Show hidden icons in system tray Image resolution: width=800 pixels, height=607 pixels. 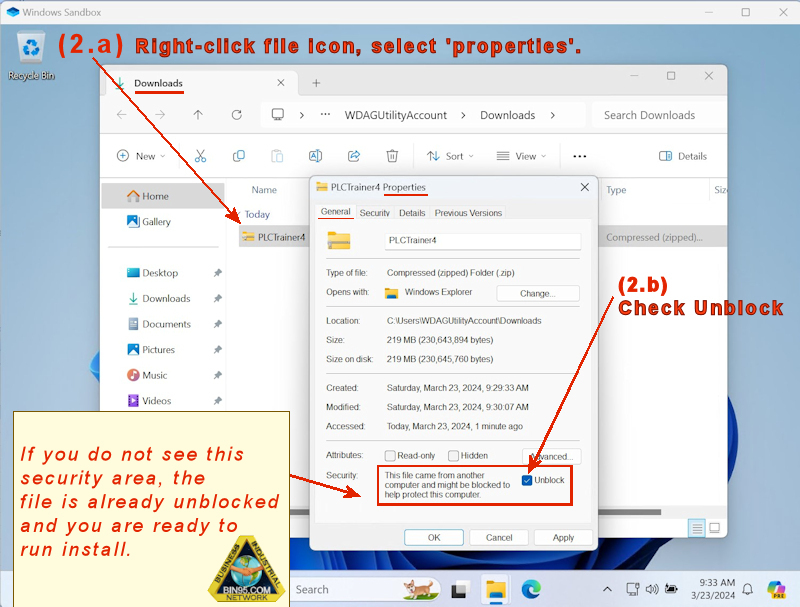pos(607,590)
